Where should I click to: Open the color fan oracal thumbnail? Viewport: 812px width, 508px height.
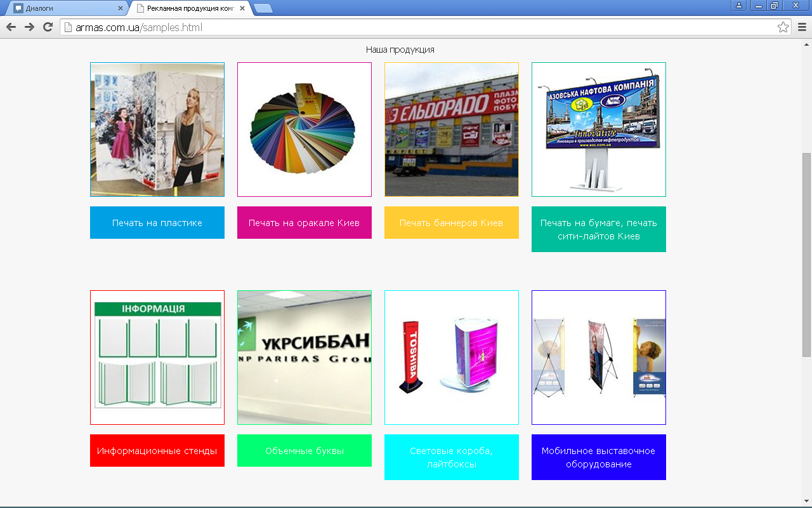(304, 130)
